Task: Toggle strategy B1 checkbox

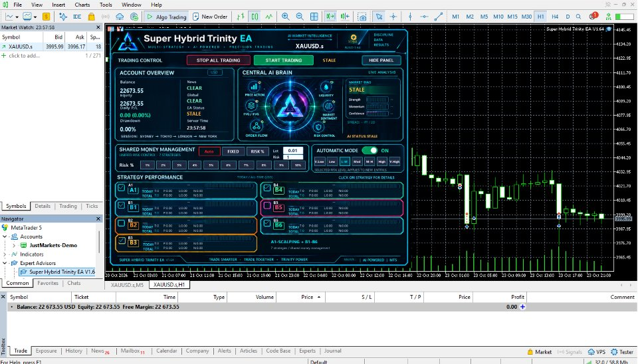Action: coord(121,205)
